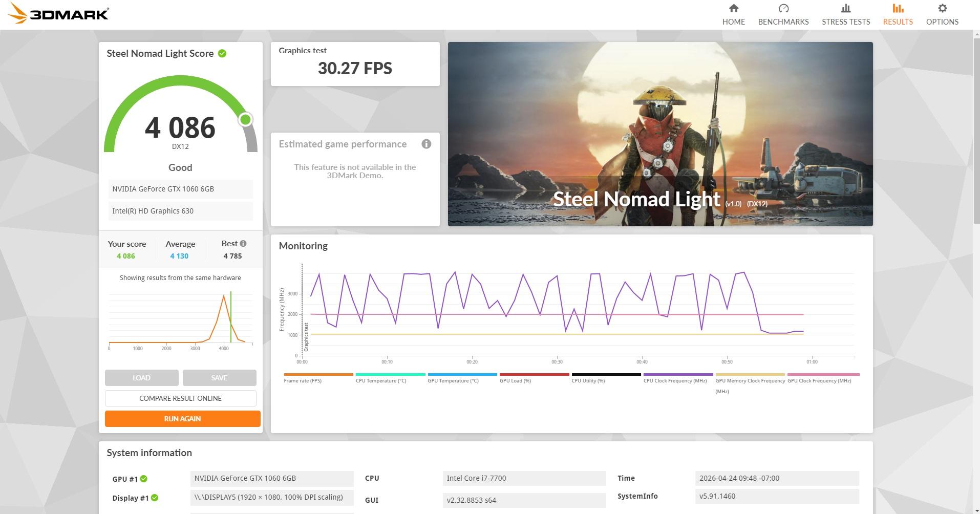980x514 pixels.
Task: Click the System information heading
Action: pyautogui.click(x=149, y=453)
